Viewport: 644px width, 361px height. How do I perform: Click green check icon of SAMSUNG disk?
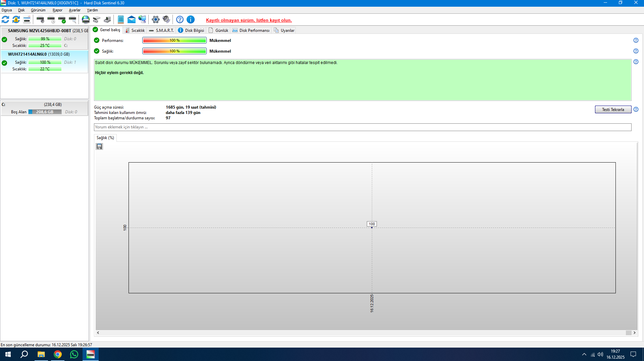[4, 39]
